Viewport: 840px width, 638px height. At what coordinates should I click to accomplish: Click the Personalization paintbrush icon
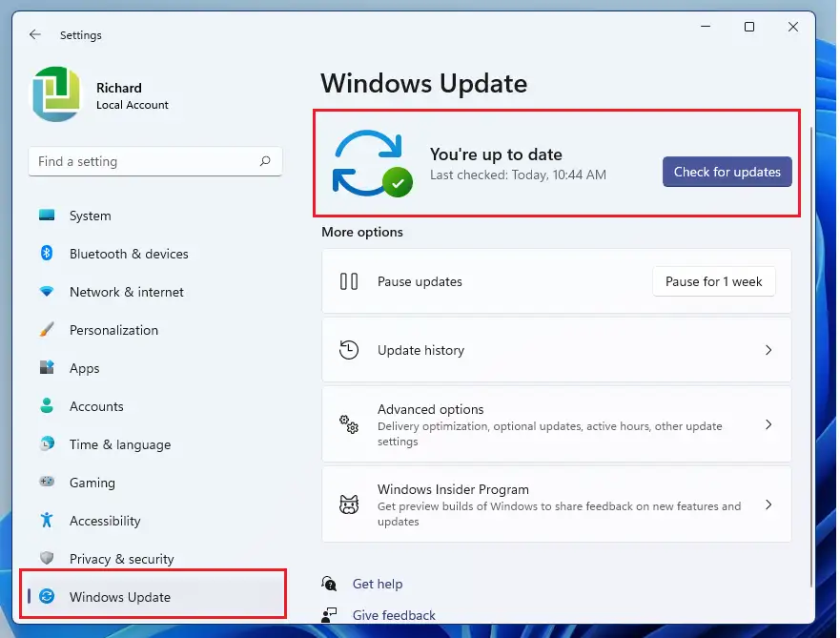point(47,329)
